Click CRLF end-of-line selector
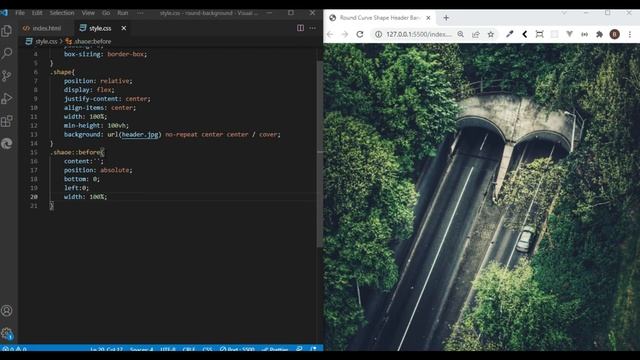 click(x=189, y=349)
